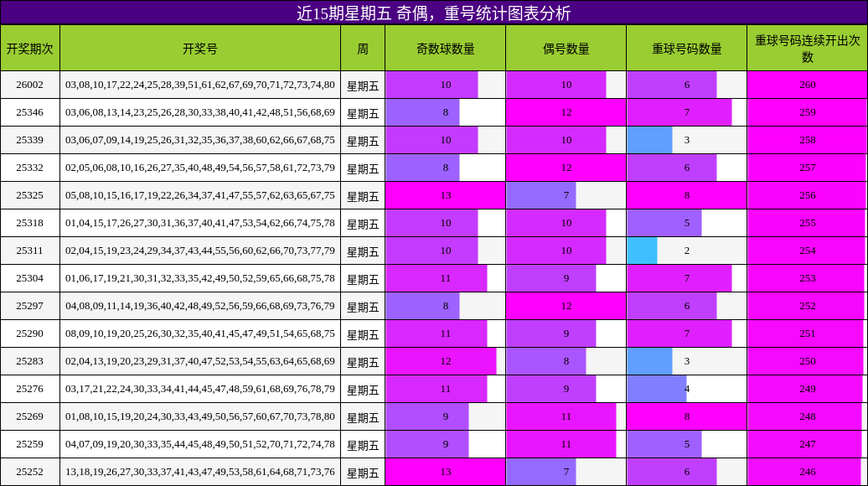
Task: Click the 重球号码连续开出次数 header
Action: [806, 47]
